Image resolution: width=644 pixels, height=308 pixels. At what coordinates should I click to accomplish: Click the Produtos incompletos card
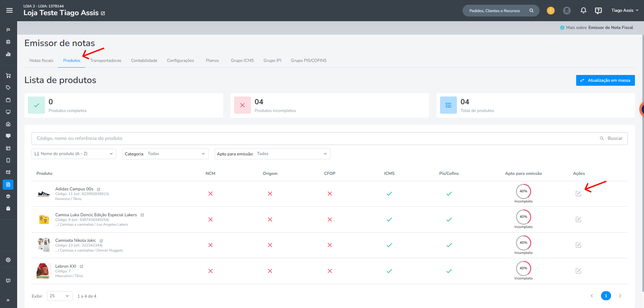330,105
